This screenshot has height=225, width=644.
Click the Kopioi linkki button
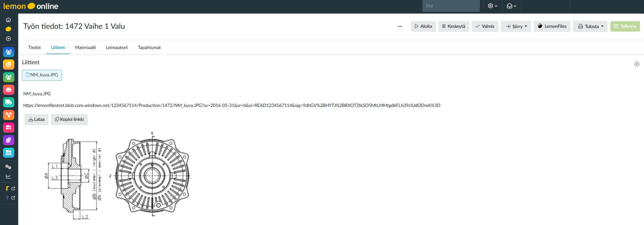click(x=69, y=119)
